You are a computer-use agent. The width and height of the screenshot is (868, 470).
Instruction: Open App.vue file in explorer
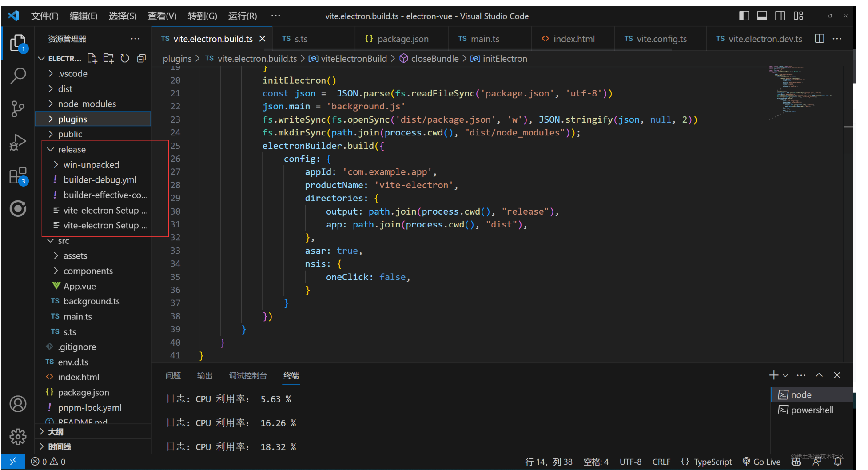tap(80, 287)
